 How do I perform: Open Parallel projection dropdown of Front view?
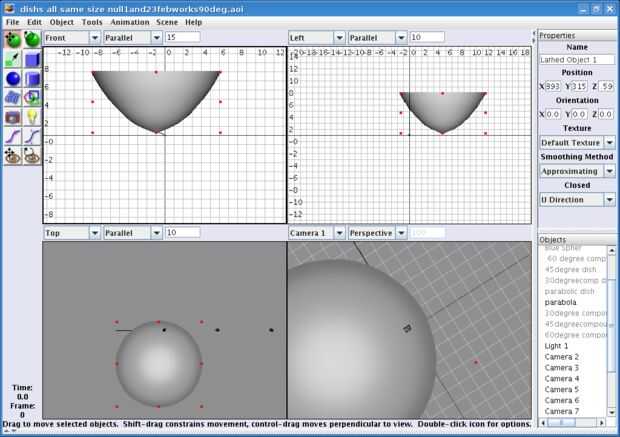point(132,38)
